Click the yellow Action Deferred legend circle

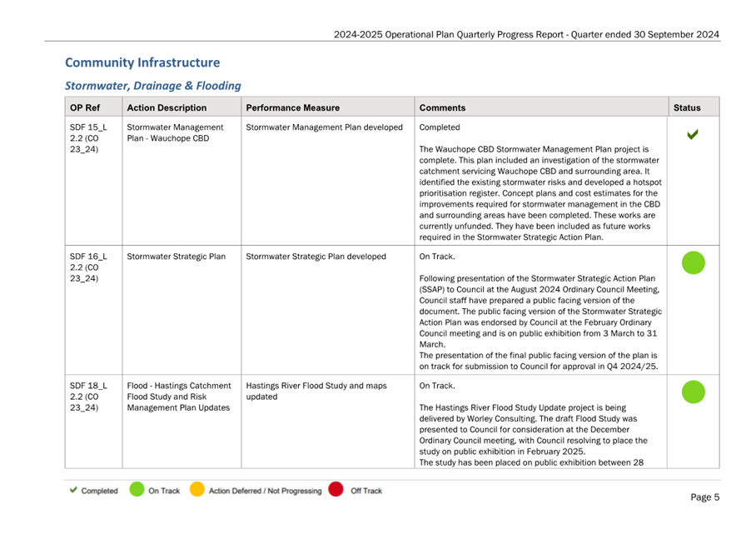197,489
